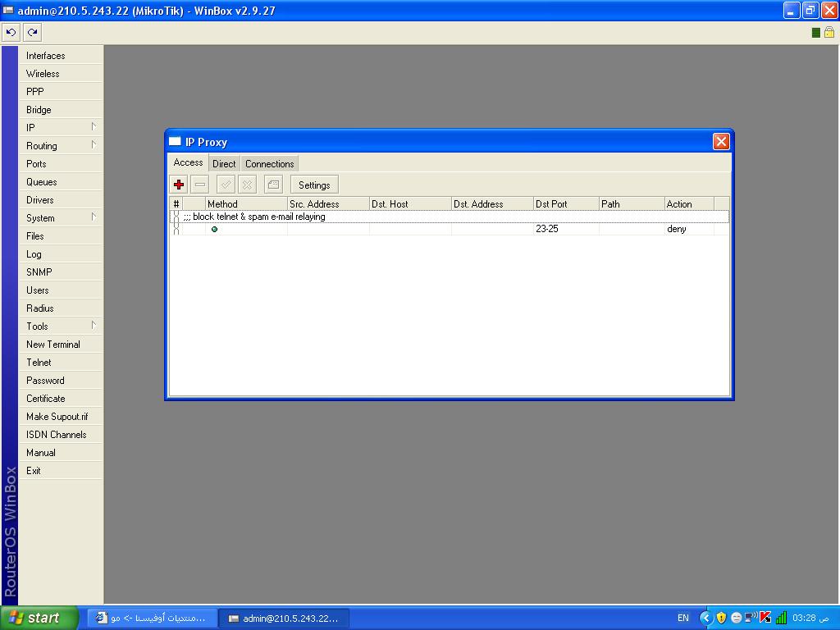Disable rule using X icon
This screenshot has height=630, width=840.
(247, 185)
